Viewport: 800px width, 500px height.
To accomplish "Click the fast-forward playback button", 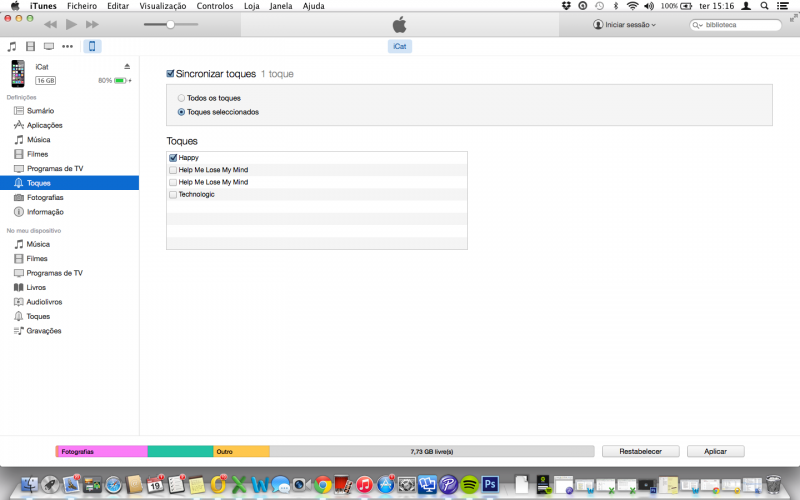I will 92,24.
